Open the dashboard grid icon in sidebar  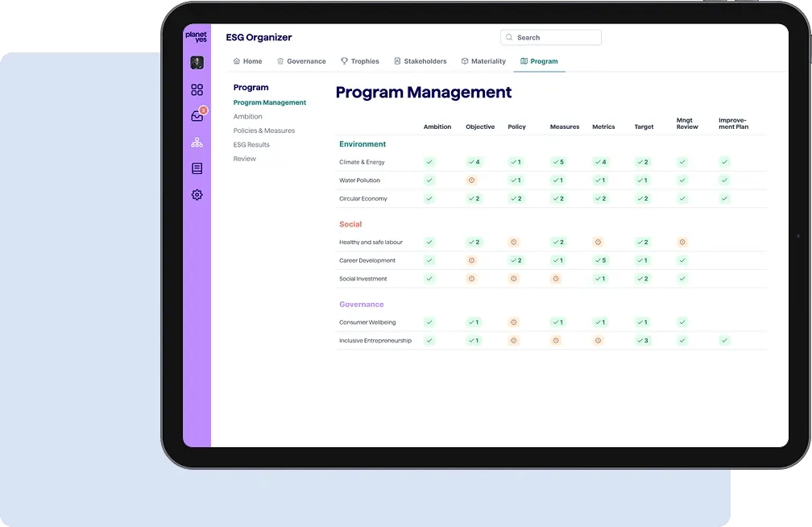coord(197,90)
